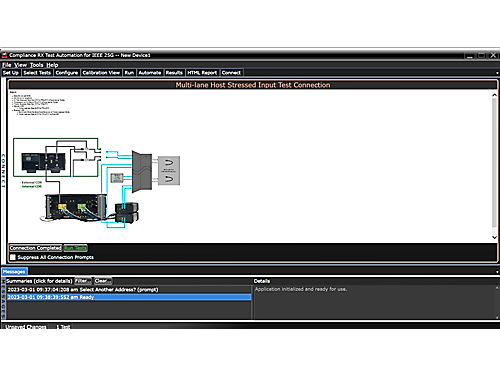Open the HTML Report tab
The image size is (500, 375).
pyautogui.click(x=202, y=73)
